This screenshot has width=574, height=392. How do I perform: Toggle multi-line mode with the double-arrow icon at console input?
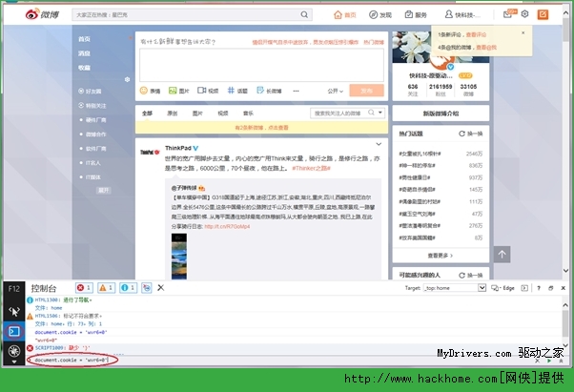coord(561,361)
